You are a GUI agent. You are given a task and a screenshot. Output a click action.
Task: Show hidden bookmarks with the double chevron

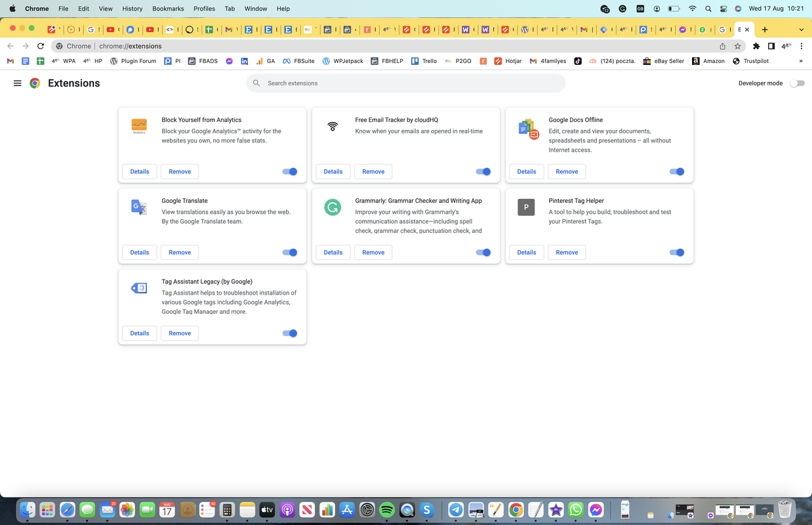(801, 61)
